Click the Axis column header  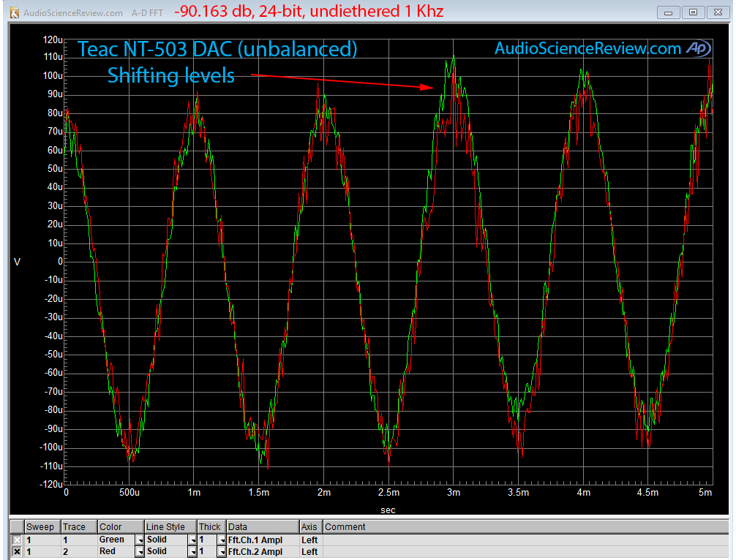[x=311, y=526]
